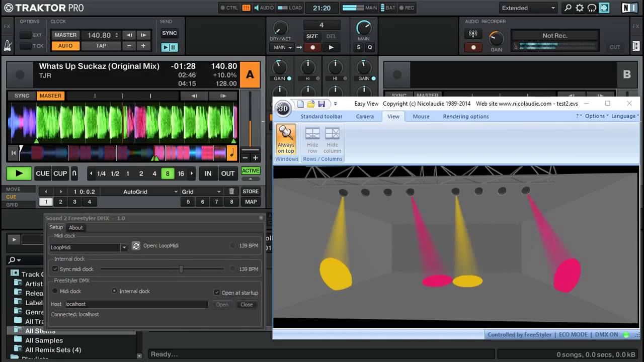Toggle the TICK clock option

click(26, 46)
